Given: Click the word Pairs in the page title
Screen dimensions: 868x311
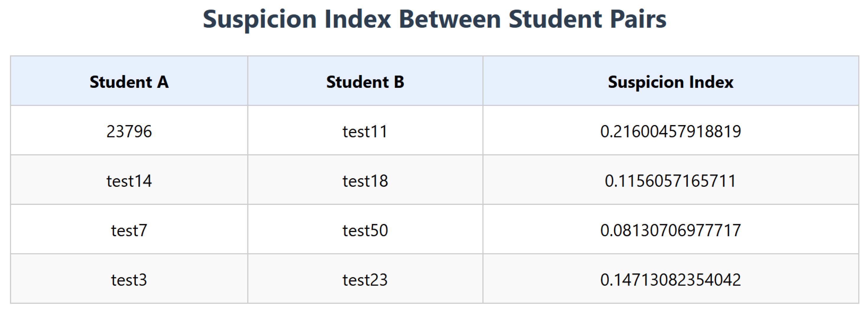Looking at the screenshot, I should [638, 19].
